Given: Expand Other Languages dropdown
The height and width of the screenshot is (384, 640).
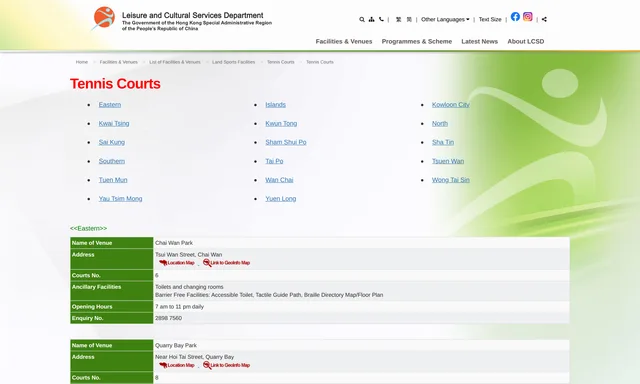Looking at the screenshot, I should [445, 19].
